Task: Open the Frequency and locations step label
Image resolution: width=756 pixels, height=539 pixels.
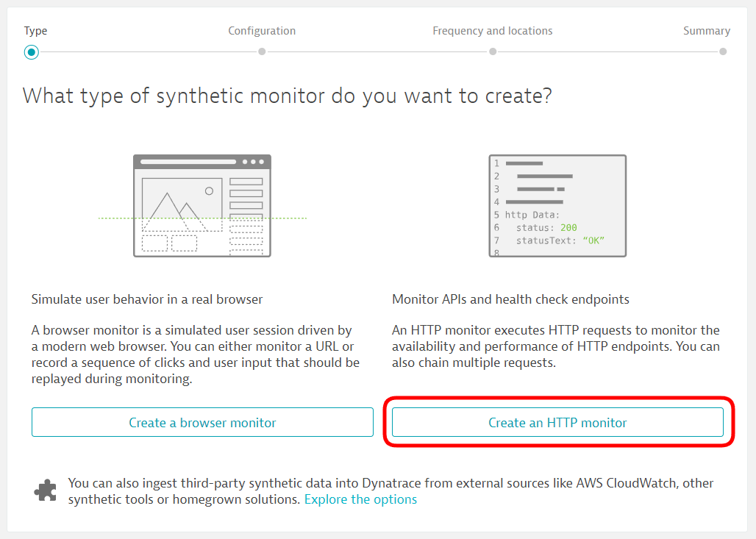Action: [493, 31]
